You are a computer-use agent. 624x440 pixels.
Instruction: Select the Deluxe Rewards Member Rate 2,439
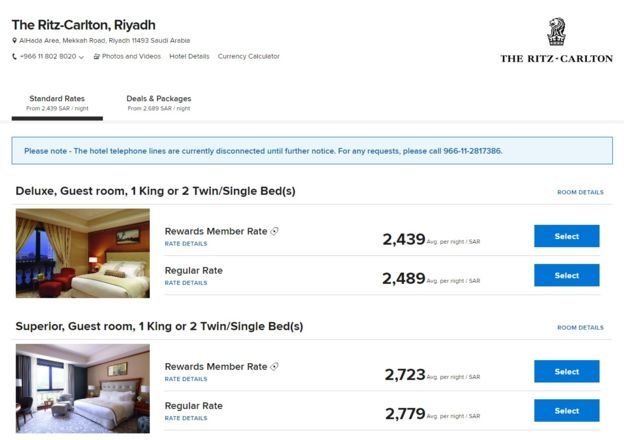coord(566,236)
